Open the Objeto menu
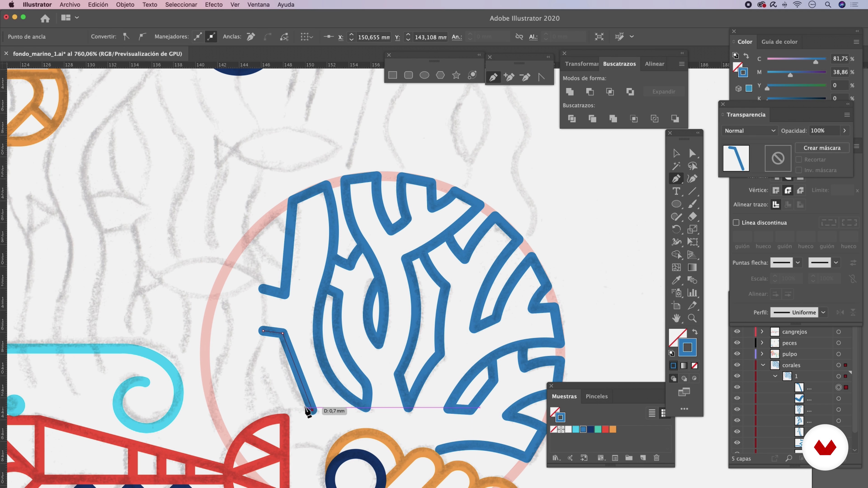 125,5
